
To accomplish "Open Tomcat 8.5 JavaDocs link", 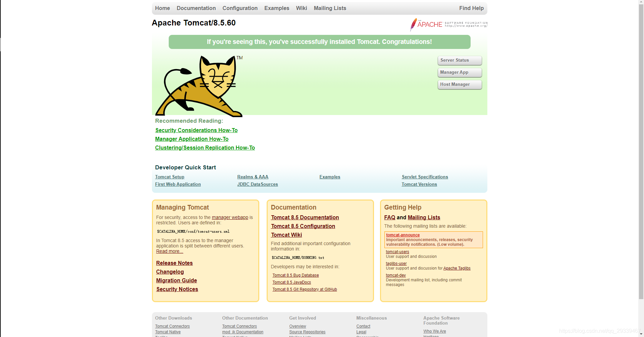I will click(x=291, y=282).
